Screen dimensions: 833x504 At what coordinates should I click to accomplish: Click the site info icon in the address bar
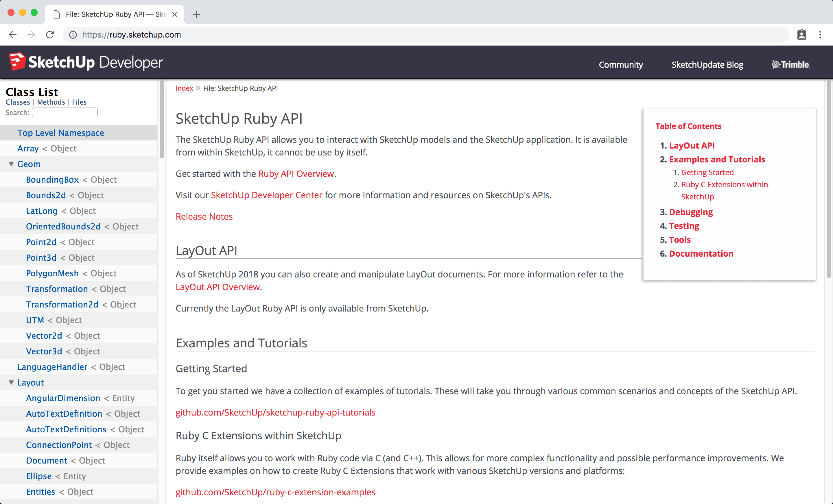tap(73, 35)
